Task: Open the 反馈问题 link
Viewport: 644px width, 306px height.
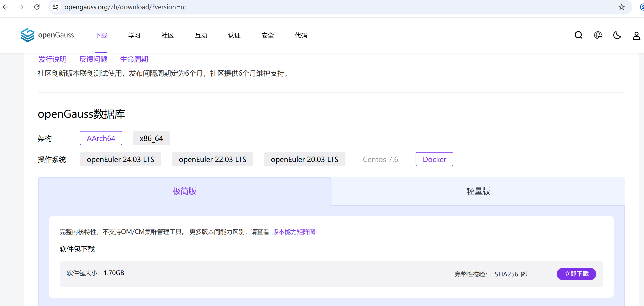Action: click(93, 59)
